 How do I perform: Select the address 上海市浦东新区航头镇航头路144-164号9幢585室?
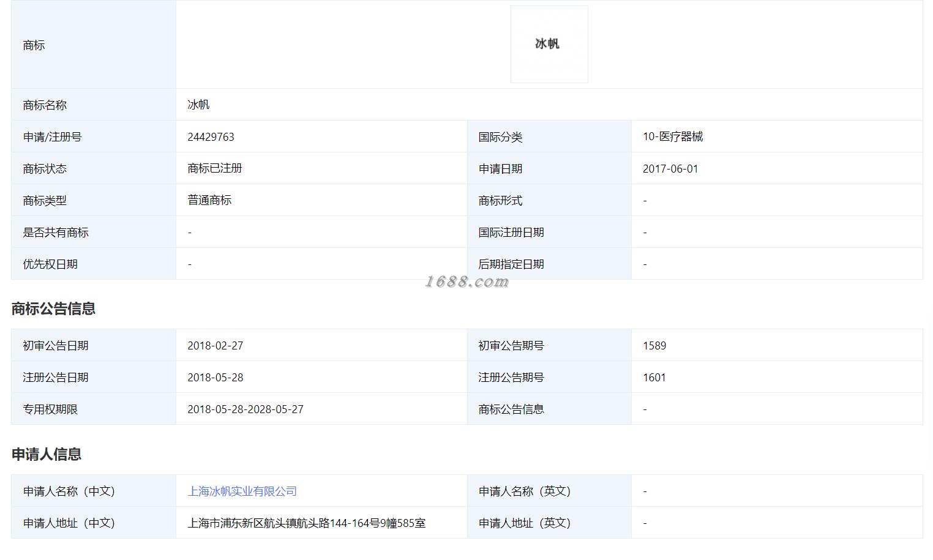click(x=307, y=523)
